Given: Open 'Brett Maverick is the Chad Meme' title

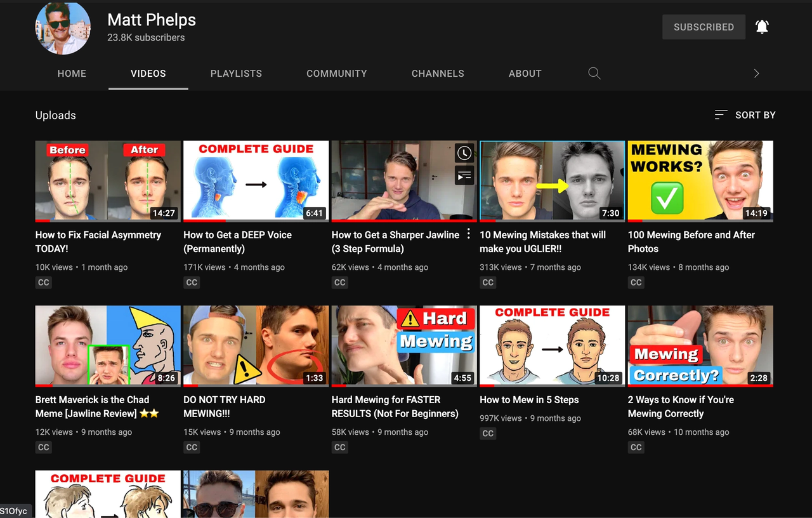Looking at the screenshot, I should pyautogui.click(x=97, y=406).
